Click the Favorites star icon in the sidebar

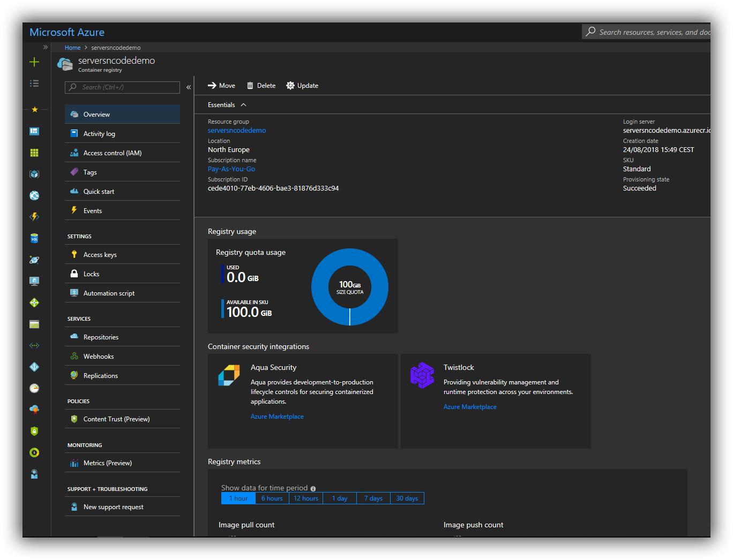coord(34,109)
